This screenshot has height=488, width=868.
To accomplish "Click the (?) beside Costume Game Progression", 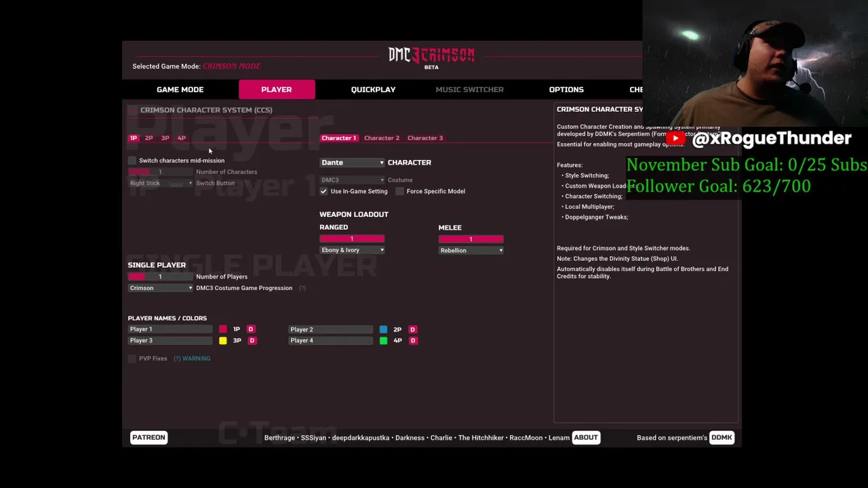I will pyautogui.click(x=302, y=288).
